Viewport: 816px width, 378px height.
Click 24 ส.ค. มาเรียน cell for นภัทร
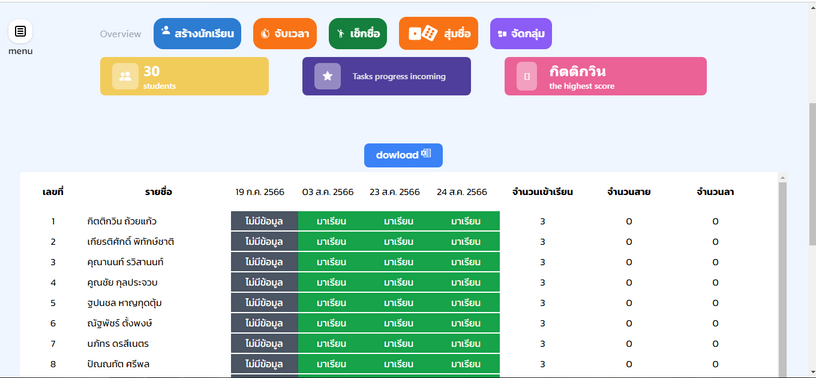(x=466, y=344)
